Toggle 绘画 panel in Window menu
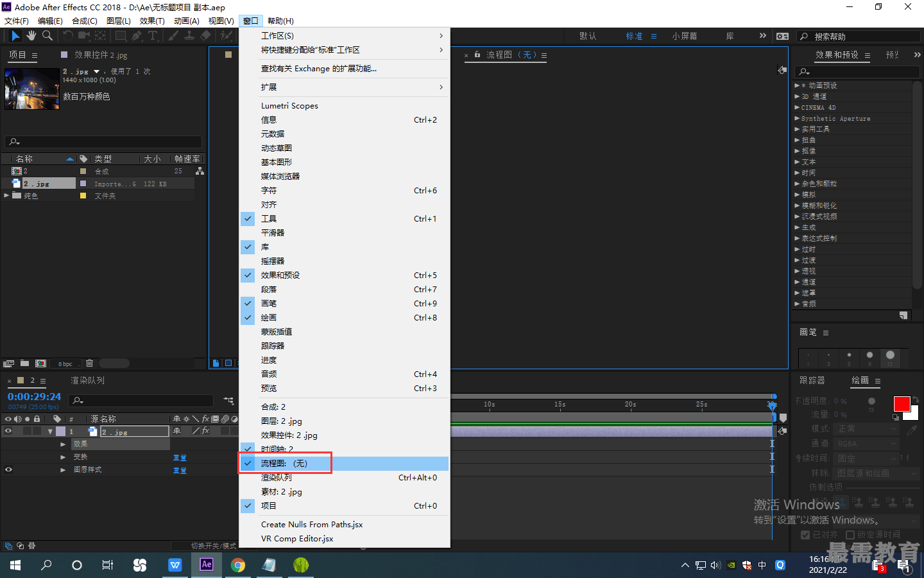The width and height of the screenshot is (924, 578). pyautogui.click(x=345, y=318)
